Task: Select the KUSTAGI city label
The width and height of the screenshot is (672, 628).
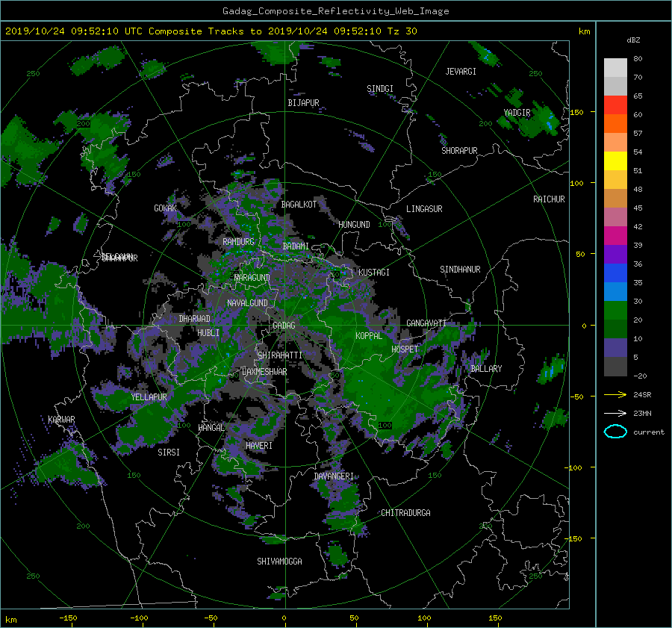Action: tap(374, 273)
